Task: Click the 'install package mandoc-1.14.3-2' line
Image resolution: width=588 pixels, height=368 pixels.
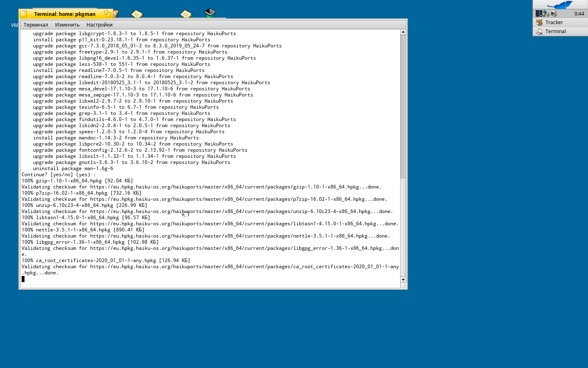Action: coord(116,138)
